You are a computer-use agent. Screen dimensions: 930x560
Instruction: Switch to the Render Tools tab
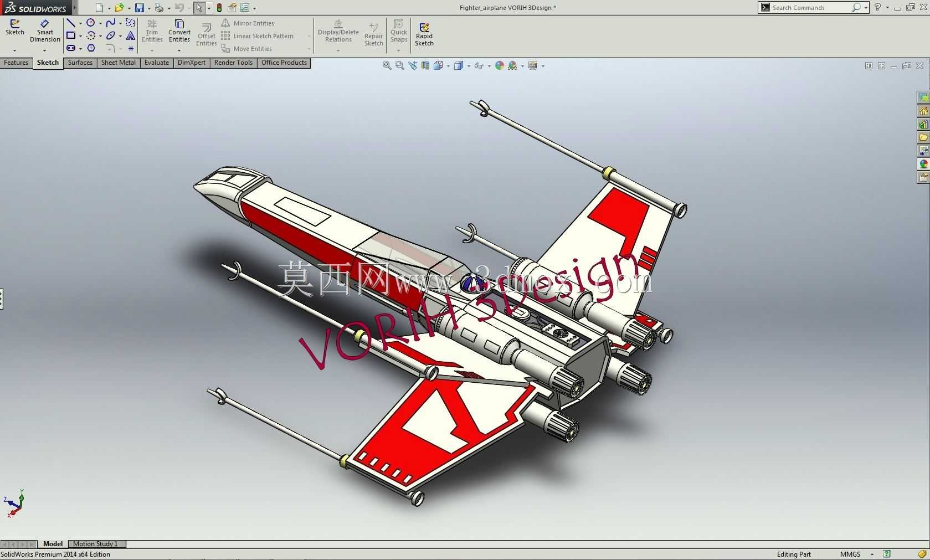pos(233,63)
